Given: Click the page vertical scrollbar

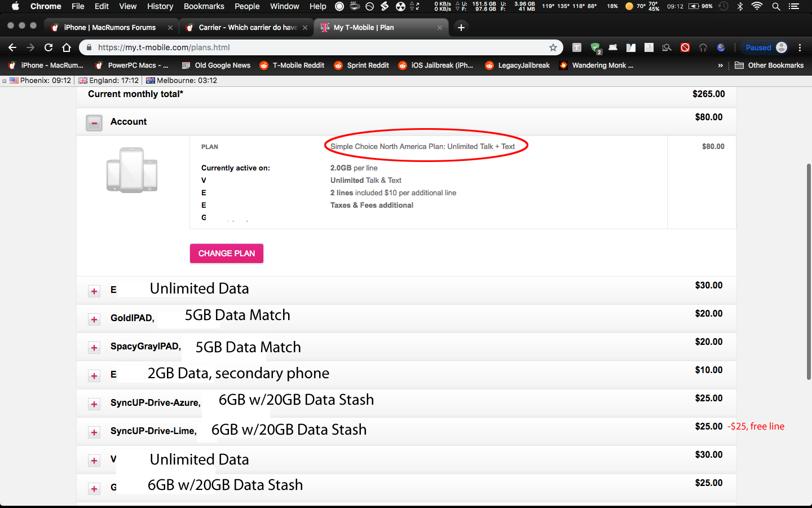Looking at the screenshot, I should point(808,271).
